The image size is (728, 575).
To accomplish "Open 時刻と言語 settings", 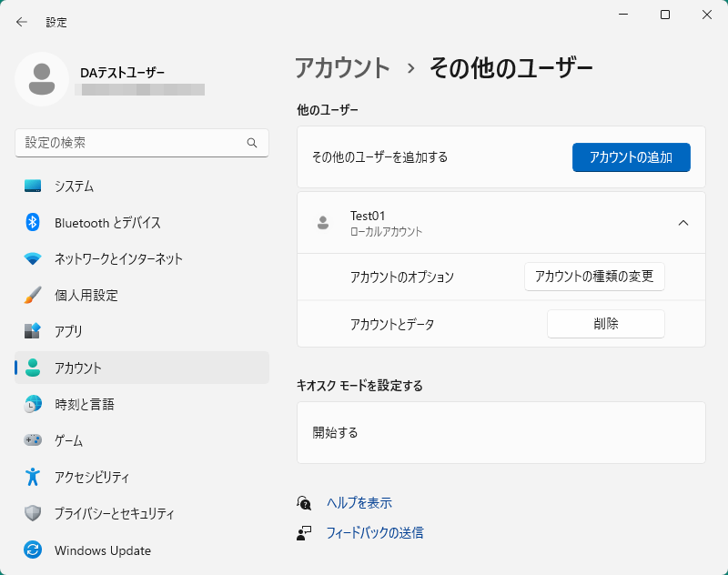I will point(31,404).
